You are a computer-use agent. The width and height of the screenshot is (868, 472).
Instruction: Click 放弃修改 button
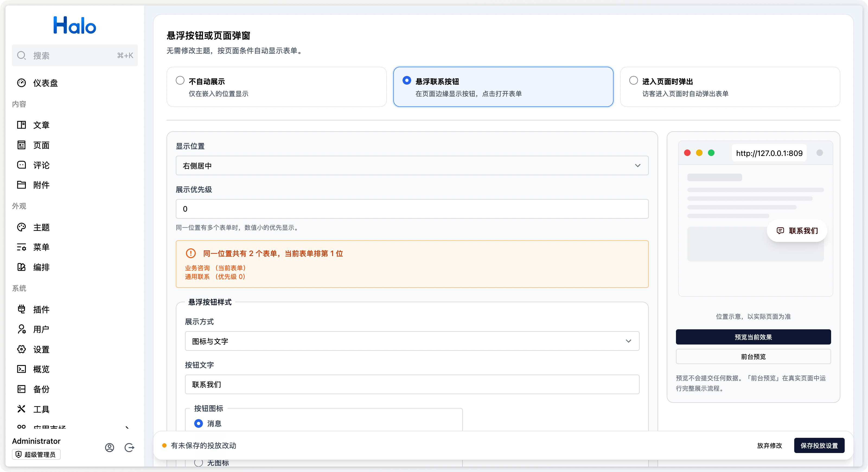point(770,445)
